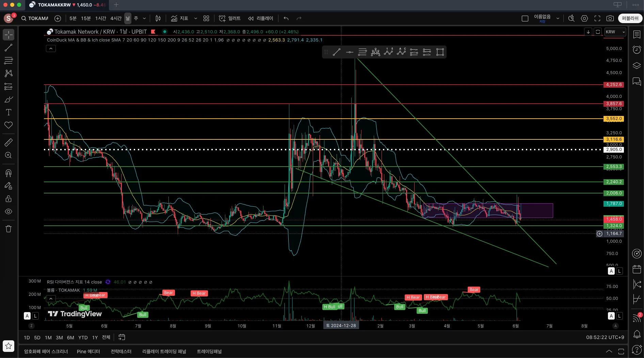Screen dimensions: 644x358
Task: Click the trash icon to remove drawings
Action: (9, 229)
